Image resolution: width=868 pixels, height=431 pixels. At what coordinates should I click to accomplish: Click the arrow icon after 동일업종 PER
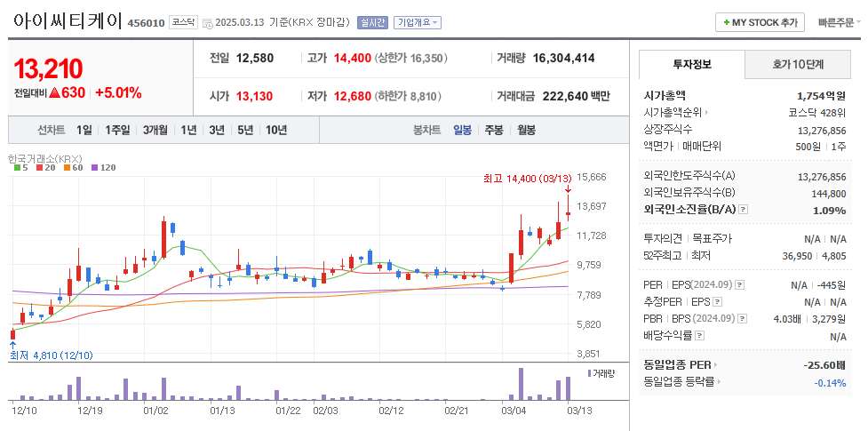coord(715,365)
